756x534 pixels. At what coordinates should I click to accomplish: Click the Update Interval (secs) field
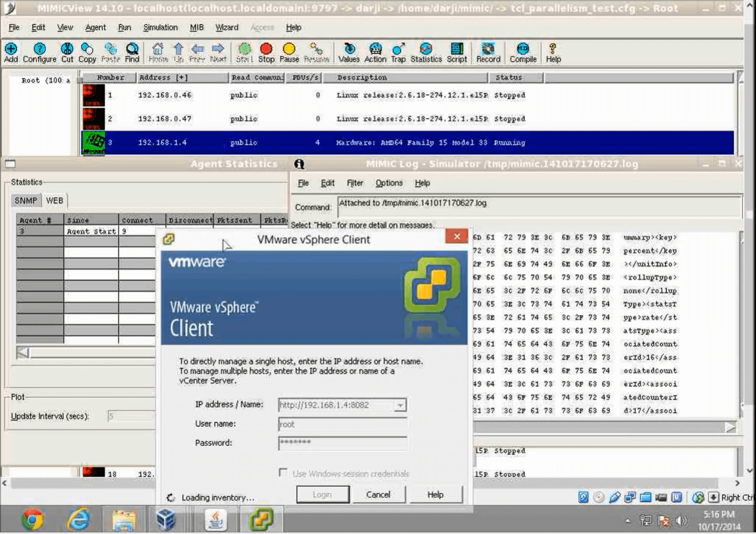(x=131, y=416)
